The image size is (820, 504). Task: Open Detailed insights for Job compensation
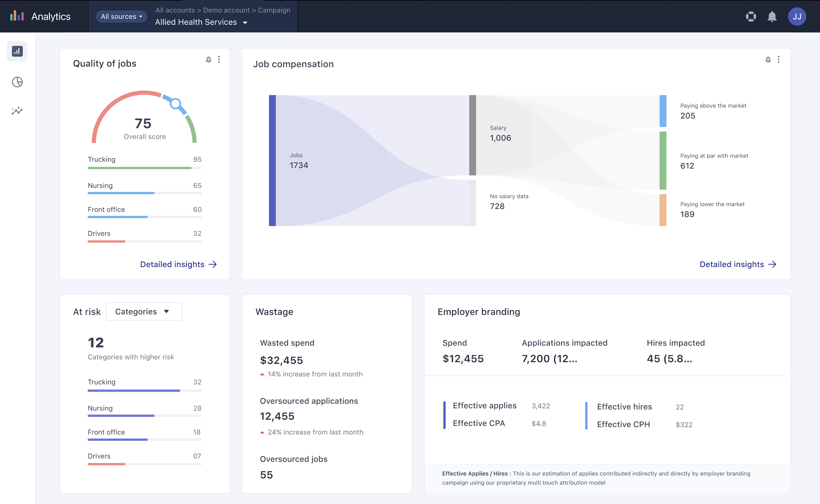coord(738,264)
